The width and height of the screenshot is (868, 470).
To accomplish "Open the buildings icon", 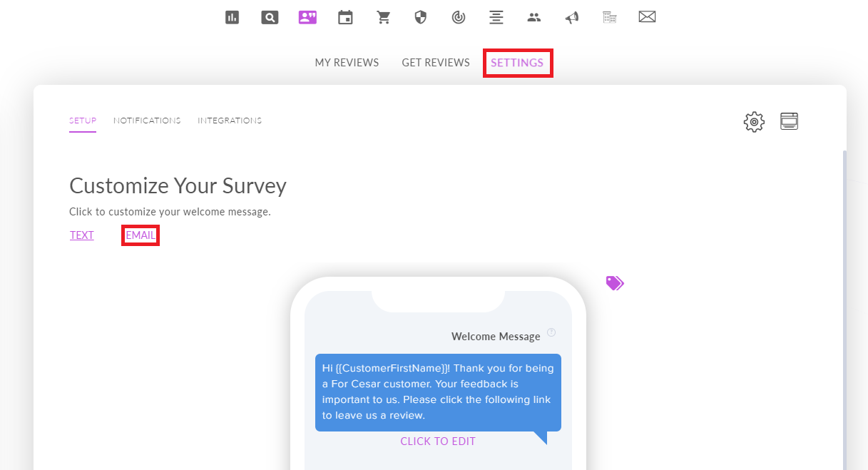I will tap(609, 17).
